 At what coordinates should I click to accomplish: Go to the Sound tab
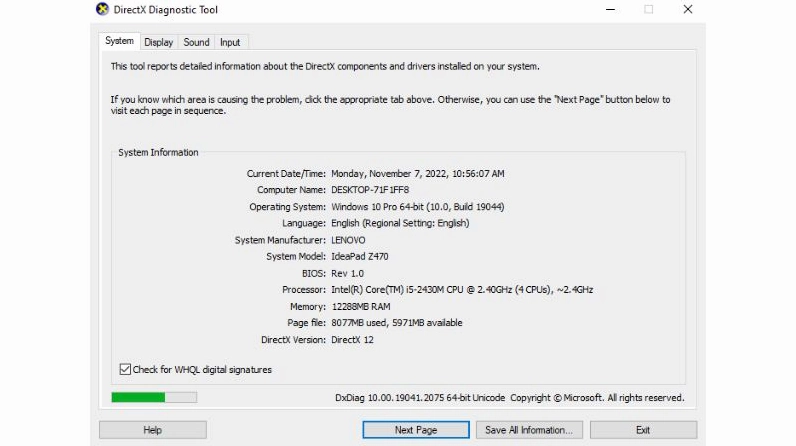(x=196, y=43)
